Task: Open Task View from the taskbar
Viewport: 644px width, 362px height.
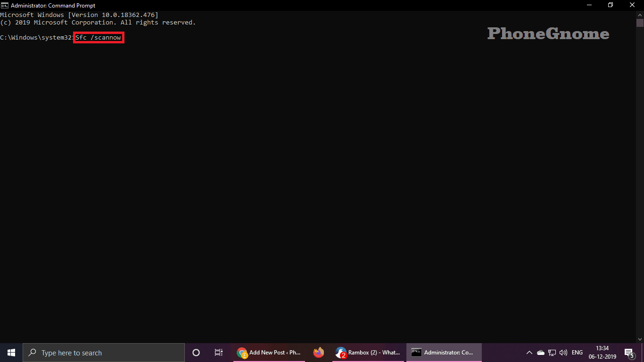Action: [x=219, y=353]
